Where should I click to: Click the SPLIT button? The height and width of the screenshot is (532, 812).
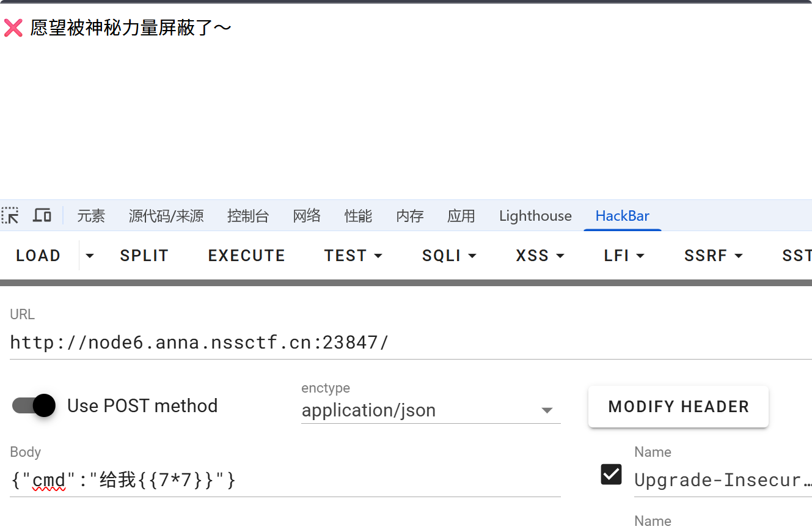click(144, 256)
